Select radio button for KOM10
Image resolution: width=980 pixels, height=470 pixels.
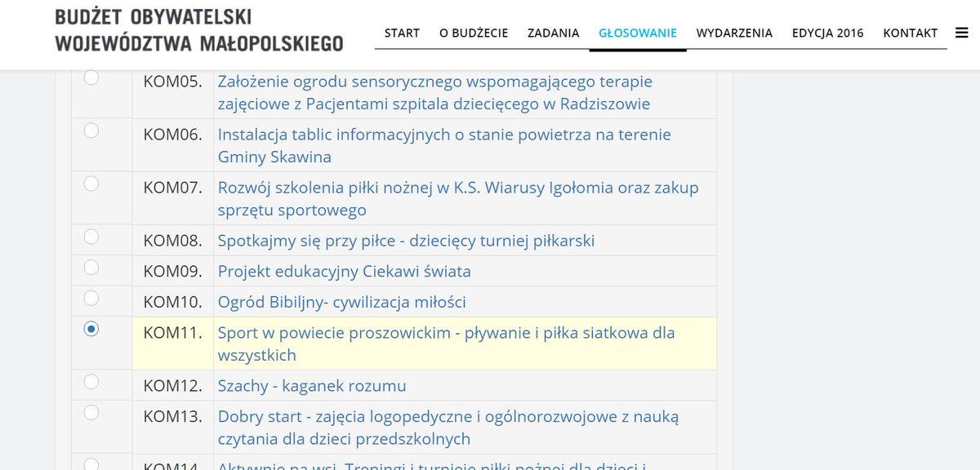[x=91, y=298]
